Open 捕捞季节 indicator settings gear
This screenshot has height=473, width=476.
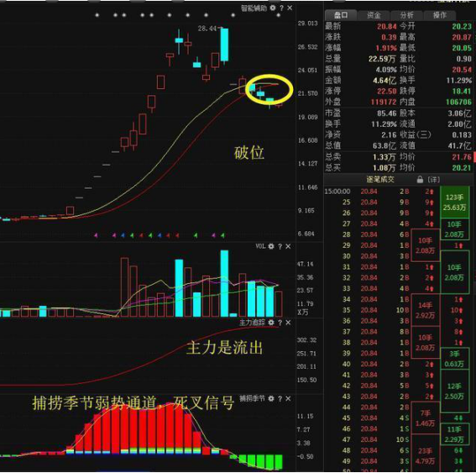[271, 398]
